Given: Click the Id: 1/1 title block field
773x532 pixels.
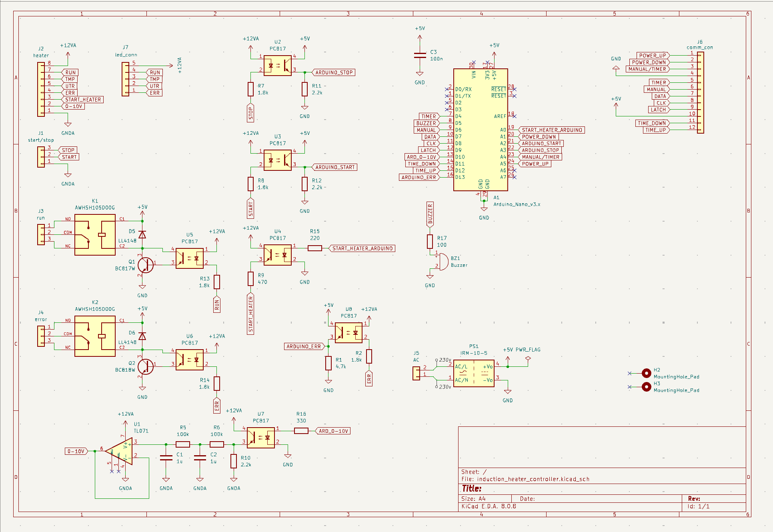Looking at the screenshot, I should [699, 506].
